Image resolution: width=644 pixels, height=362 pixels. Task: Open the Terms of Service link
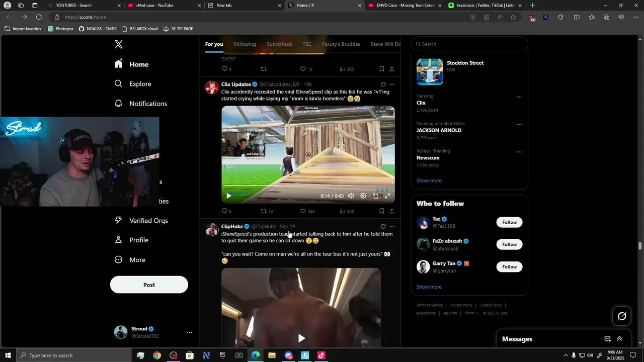pyautogui.click(x=429, y=305)
